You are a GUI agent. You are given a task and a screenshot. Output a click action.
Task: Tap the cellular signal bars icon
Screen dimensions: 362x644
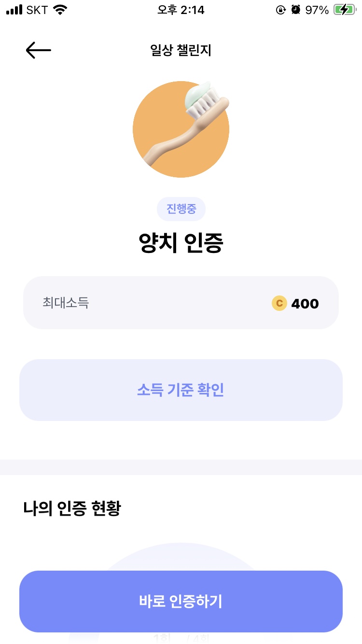click(x=14, y=10)
